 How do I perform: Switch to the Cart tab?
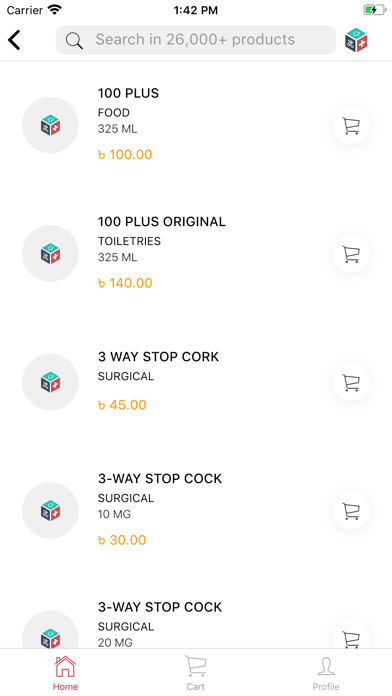click(196, 673)
